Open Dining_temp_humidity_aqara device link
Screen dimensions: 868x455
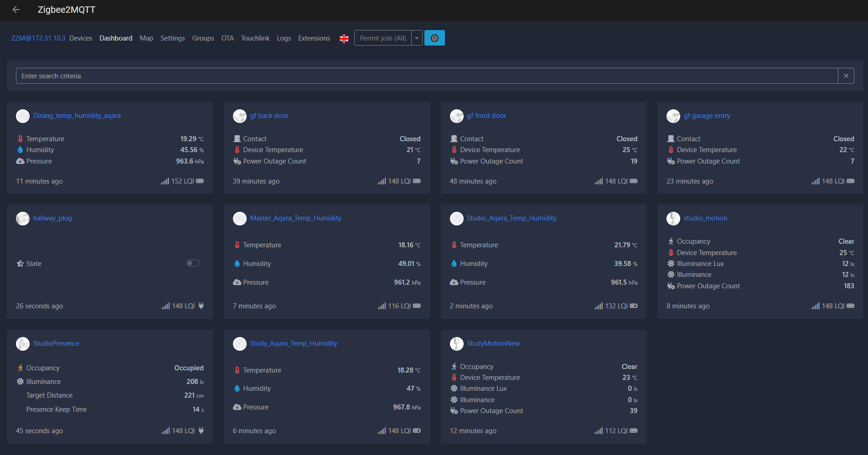tap(77, 116)
